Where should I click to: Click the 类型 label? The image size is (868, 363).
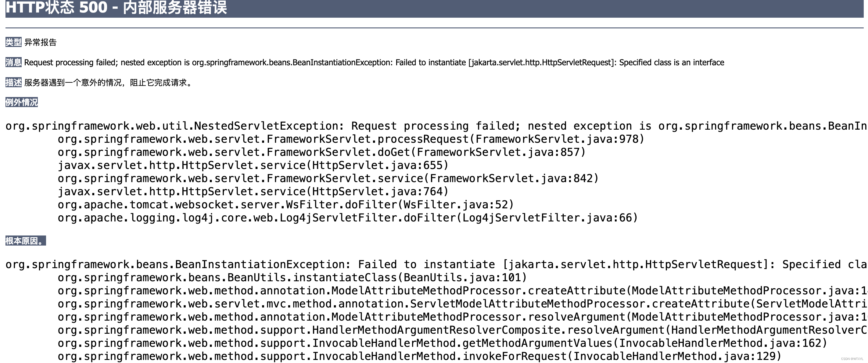(x=13, y=42)
